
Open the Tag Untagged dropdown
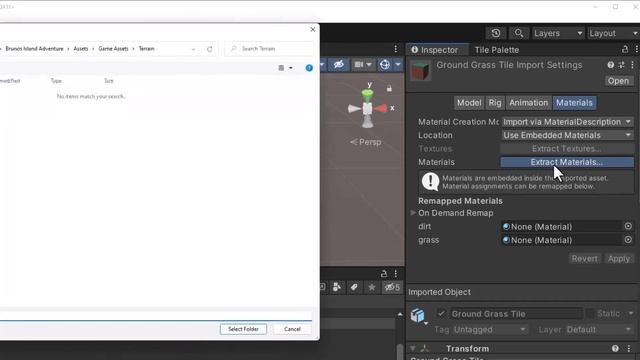coord(490,329)
